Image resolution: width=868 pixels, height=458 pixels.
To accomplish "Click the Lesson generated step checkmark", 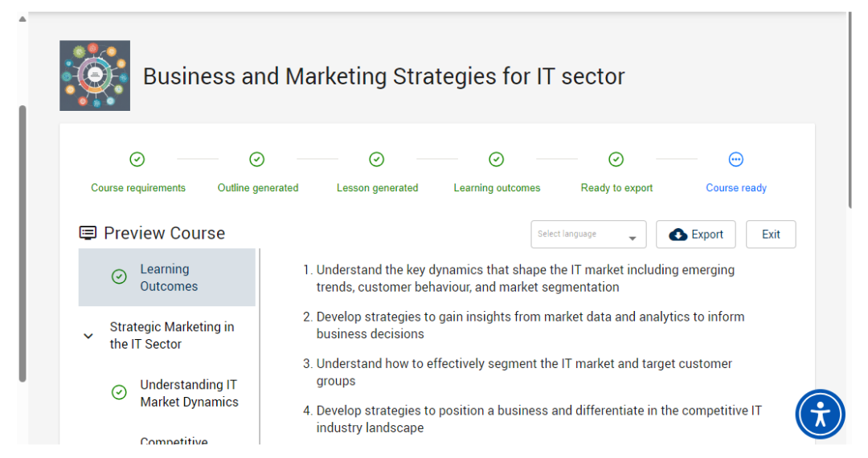I will [377, 159].
